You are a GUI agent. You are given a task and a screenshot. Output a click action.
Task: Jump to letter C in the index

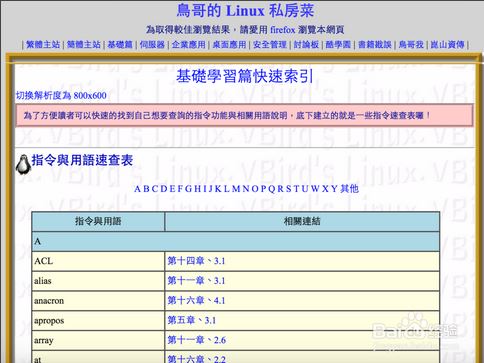pos(155,189)
